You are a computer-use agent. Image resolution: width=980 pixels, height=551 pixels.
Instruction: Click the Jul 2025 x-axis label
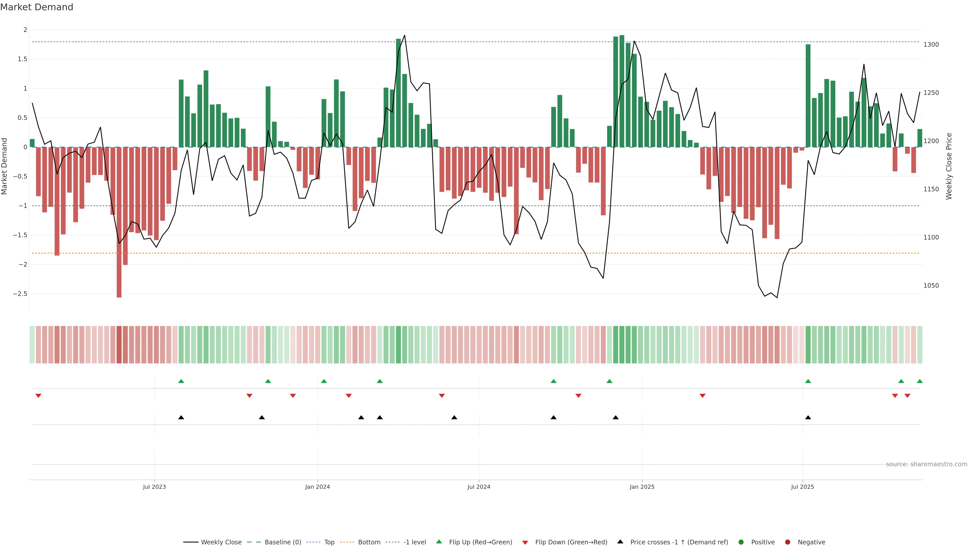click(x=802, y=487)
